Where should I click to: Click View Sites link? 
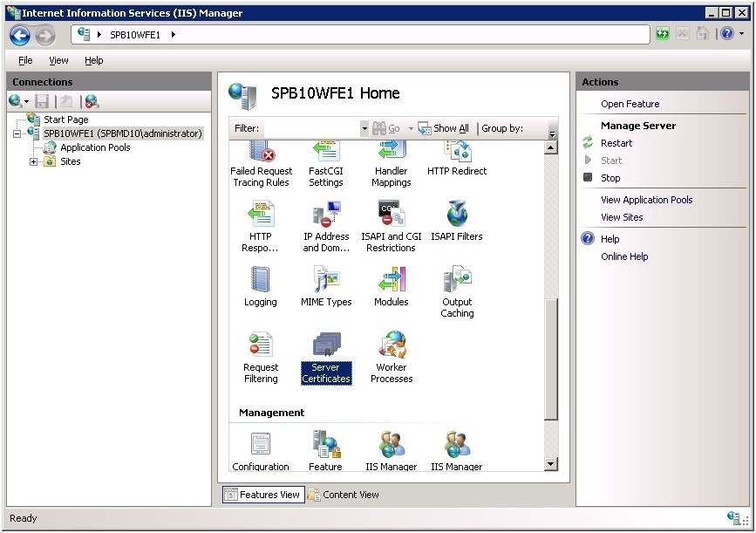(x=622, y=217)
